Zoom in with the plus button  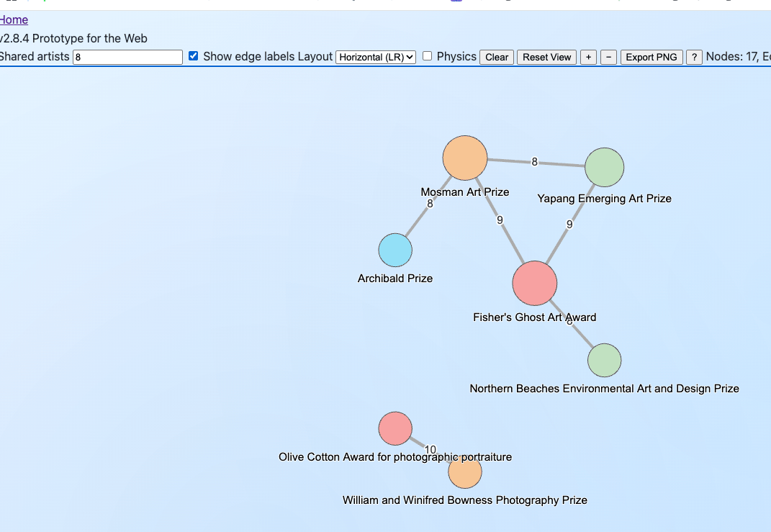(x=588, y=57)
